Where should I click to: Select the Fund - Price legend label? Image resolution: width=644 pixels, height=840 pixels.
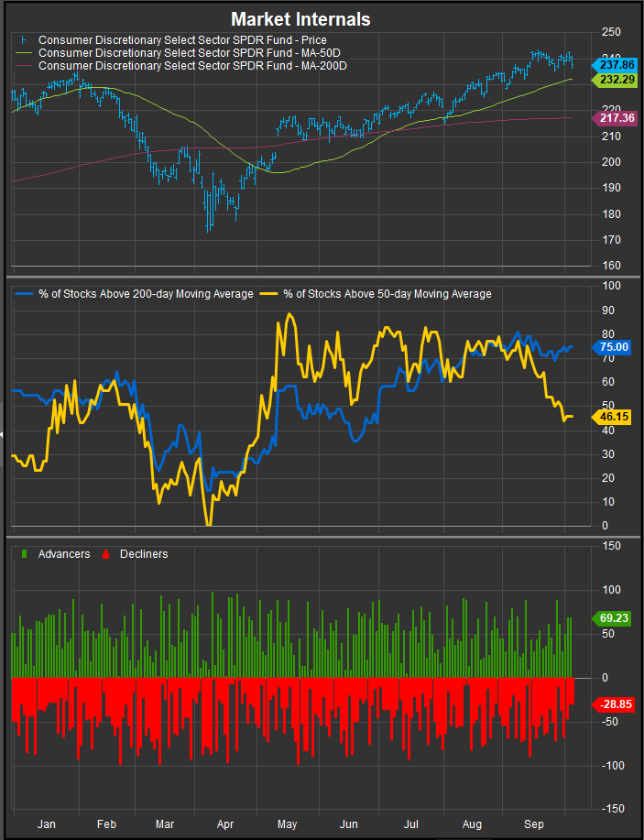(x=182, y=40)
